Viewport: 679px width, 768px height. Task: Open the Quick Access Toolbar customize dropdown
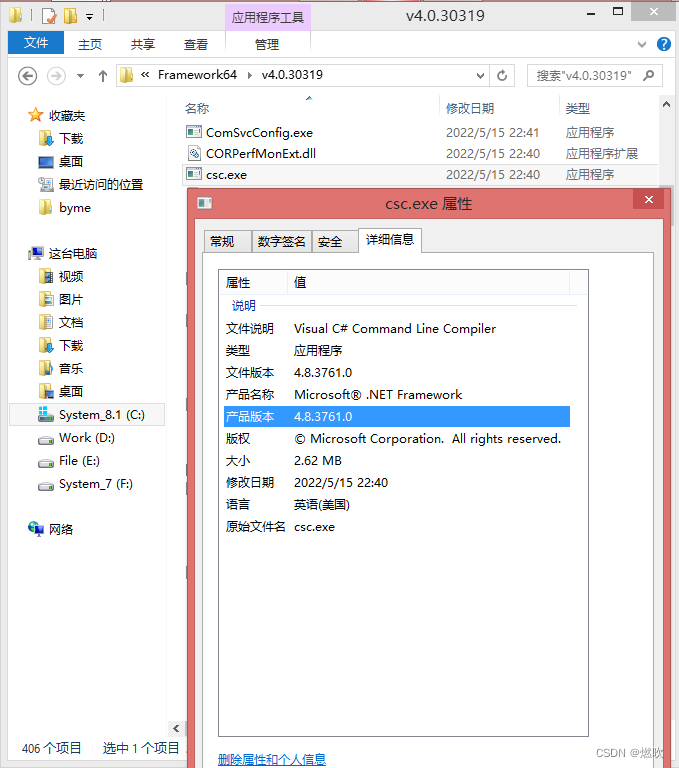coord(89,17)
